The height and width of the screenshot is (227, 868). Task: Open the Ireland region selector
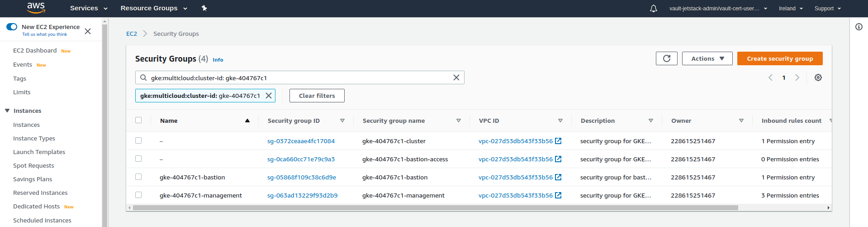[x=791, y=8]
